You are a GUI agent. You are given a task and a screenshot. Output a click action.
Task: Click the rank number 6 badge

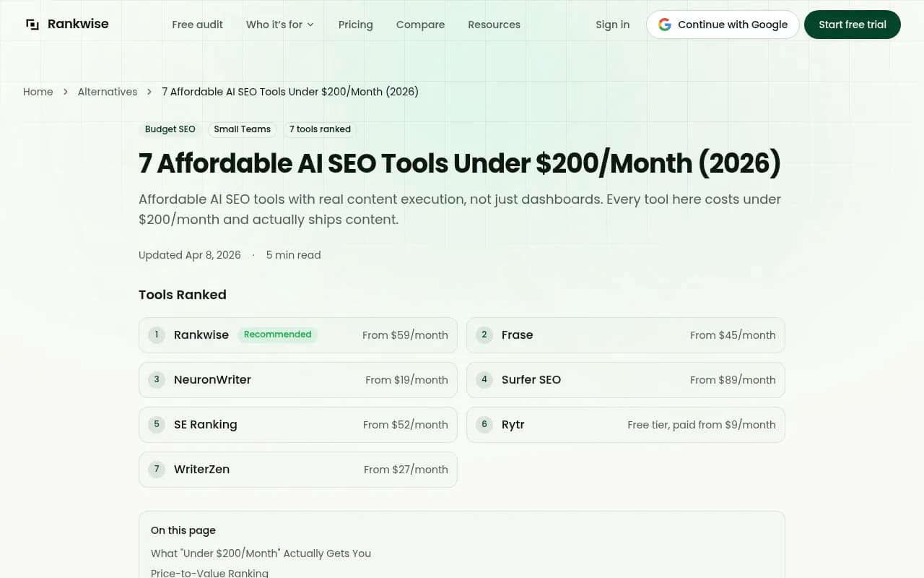click(x=484, y=424)
